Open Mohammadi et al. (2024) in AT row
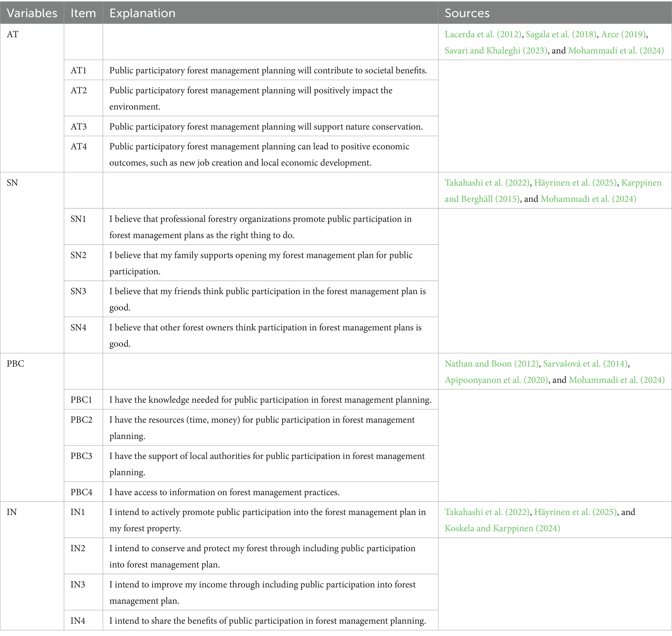Viewport: 672px width, 636px height. 616,50
